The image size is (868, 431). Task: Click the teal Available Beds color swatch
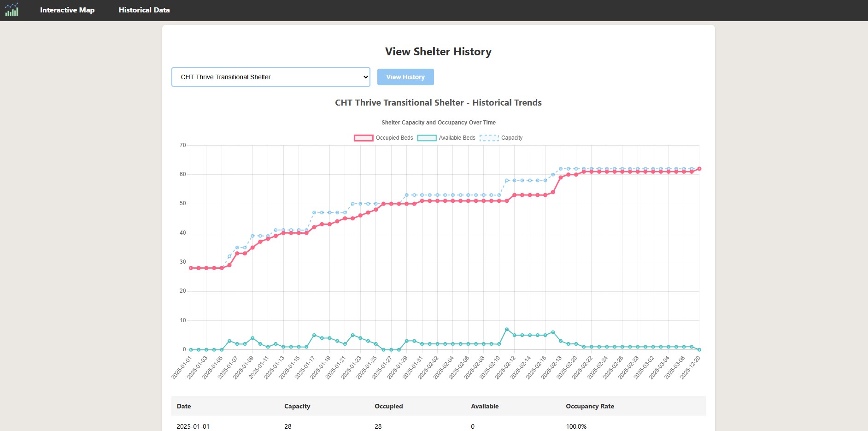pyautogui.click(x=428, y=137)
